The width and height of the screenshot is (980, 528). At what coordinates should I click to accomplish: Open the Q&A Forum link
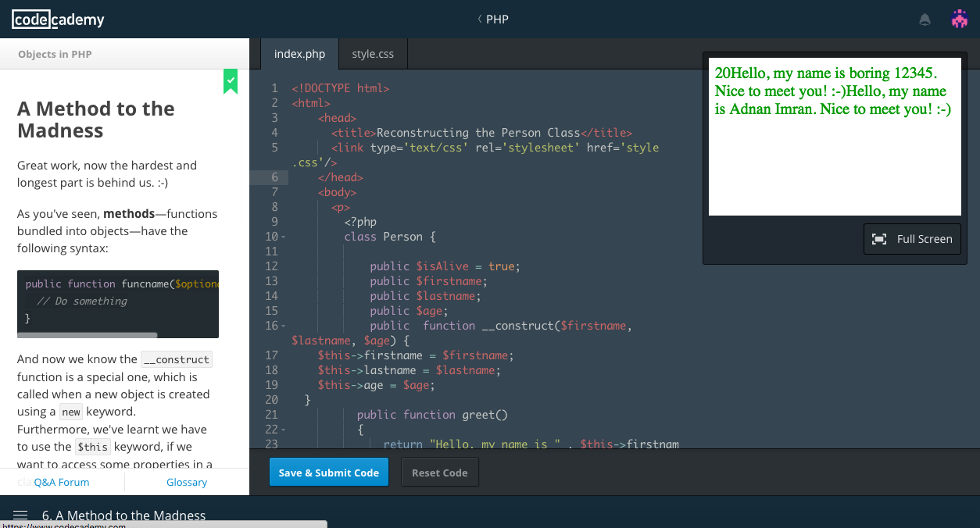point(62,482)
